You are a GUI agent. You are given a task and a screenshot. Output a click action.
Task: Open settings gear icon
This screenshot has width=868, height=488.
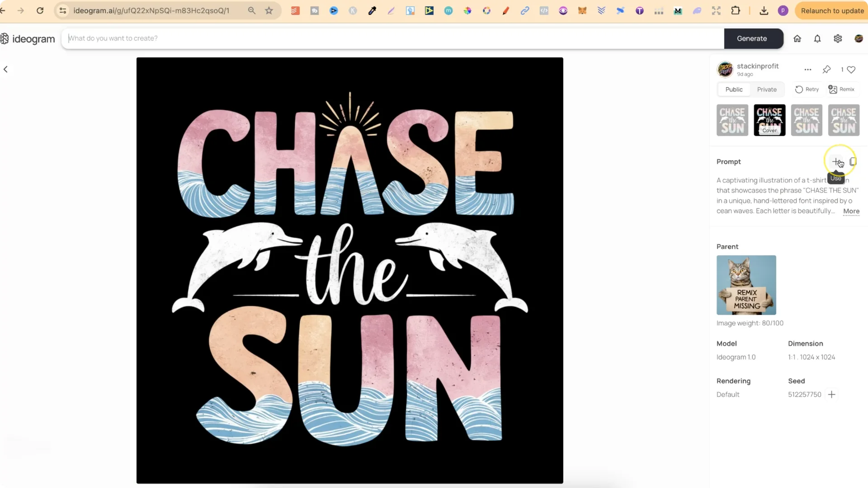tap(838, 38)
